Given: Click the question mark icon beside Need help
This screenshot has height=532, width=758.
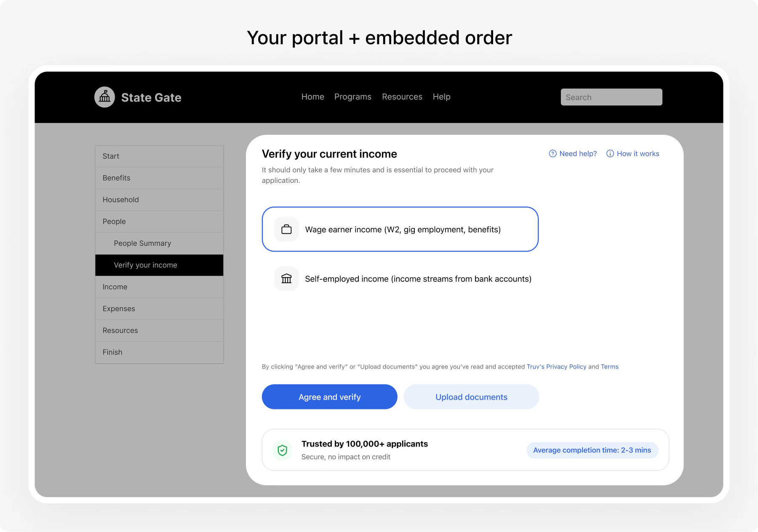Looking at the screenshot, I should (552, 153).
